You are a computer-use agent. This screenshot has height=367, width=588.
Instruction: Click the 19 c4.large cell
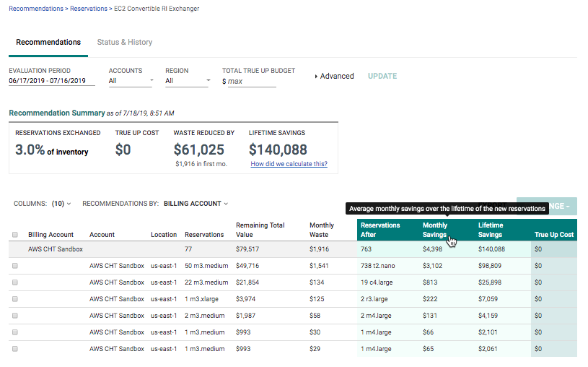pyautogui.click(x=377, y=282)
